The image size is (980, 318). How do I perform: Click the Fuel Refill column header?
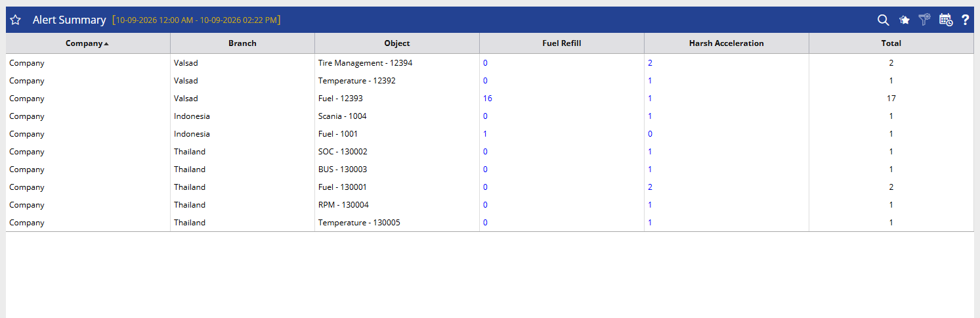click(x=562, y=43)
